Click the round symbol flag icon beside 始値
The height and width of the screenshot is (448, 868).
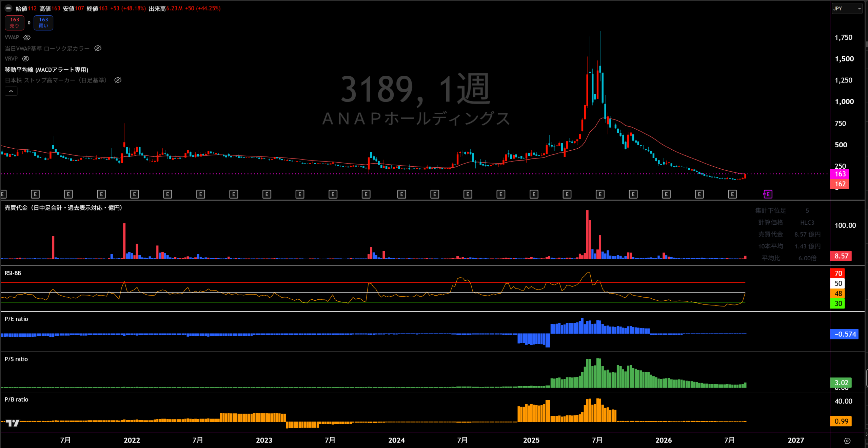[8, 8]
